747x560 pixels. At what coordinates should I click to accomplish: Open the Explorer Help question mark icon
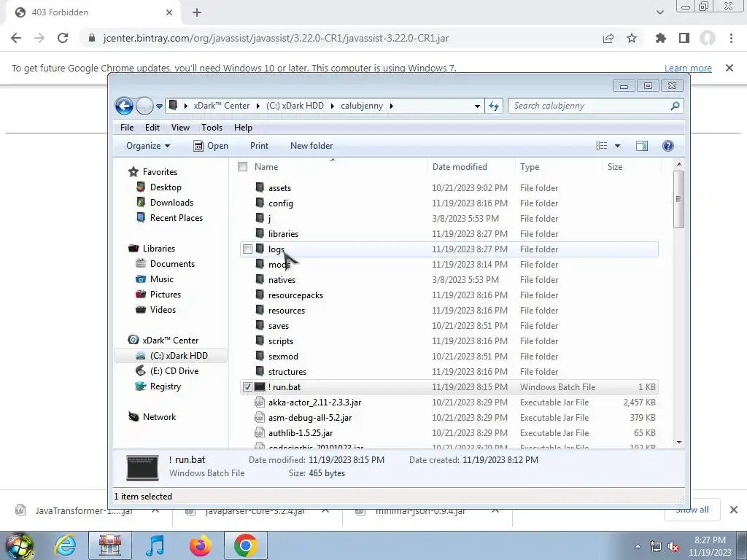(668, 146)
